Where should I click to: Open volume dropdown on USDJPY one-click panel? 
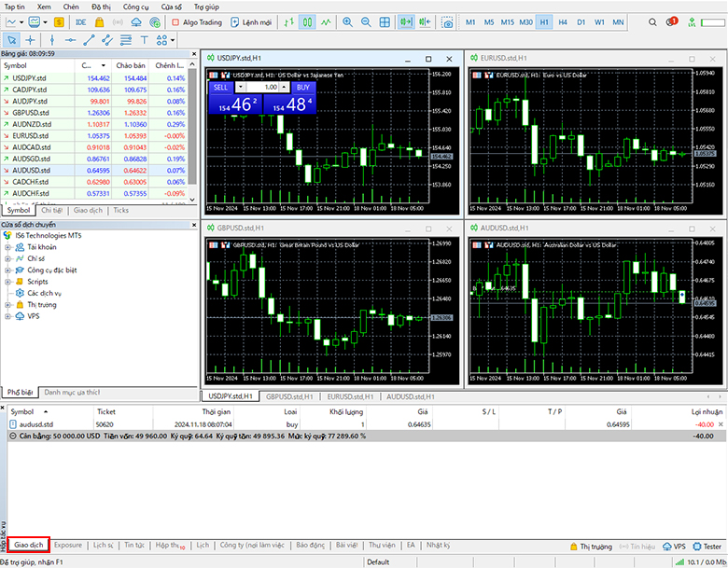tap(241, 88)
